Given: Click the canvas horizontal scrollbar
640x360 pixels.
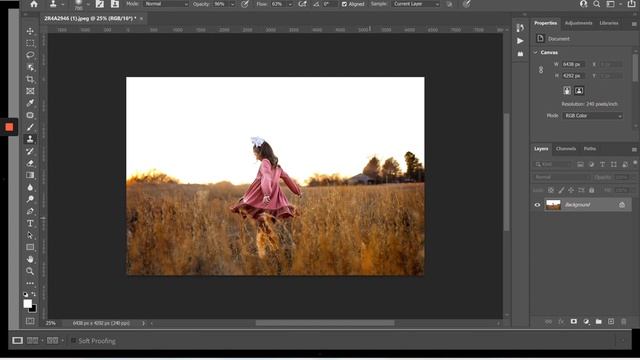Looking at the screenshot, I should [325, 323].
